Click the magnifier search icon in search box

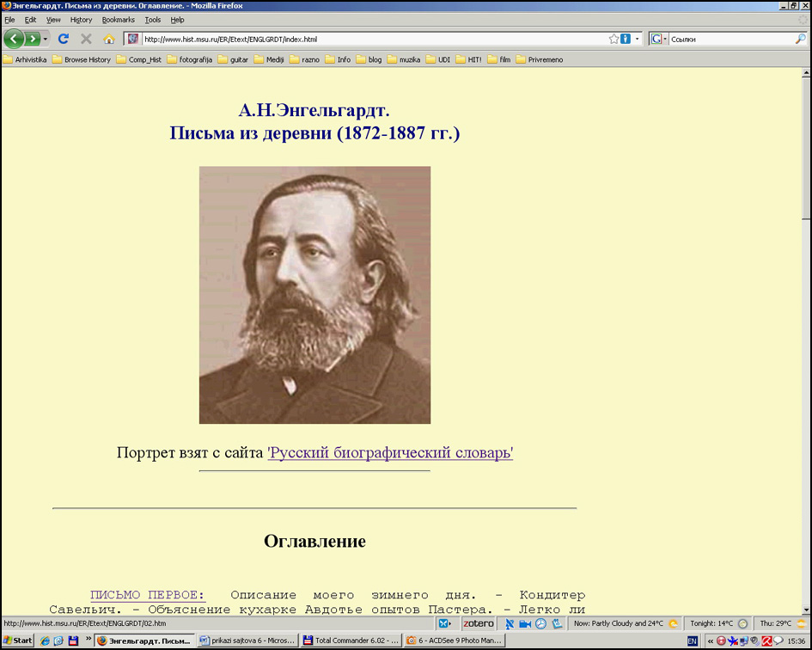click(801, 39)
